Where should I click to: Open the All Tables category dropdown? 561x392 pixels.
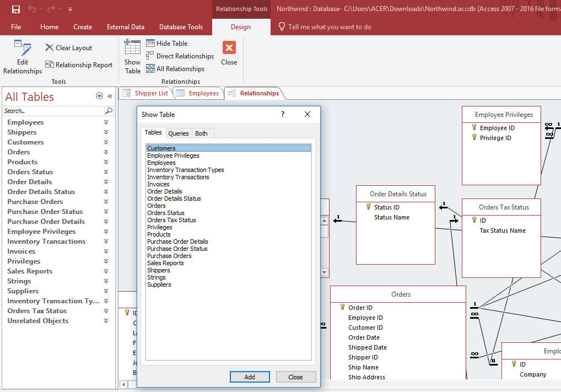click(99, 96)
